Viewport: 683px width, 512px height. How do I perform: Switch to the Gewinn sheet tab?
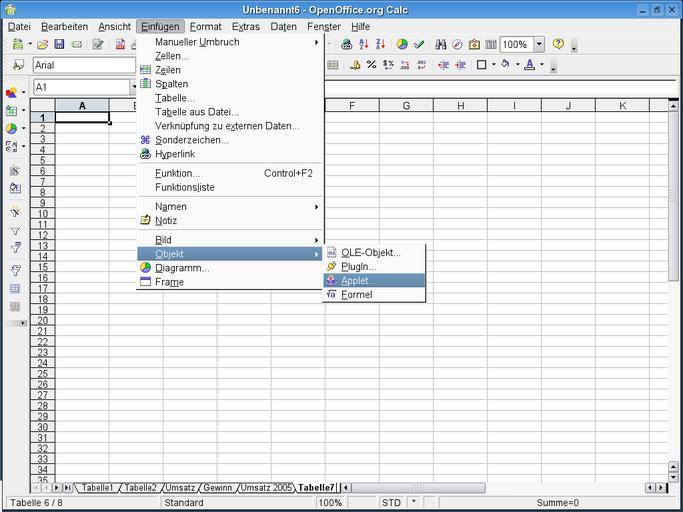[217, 488]
